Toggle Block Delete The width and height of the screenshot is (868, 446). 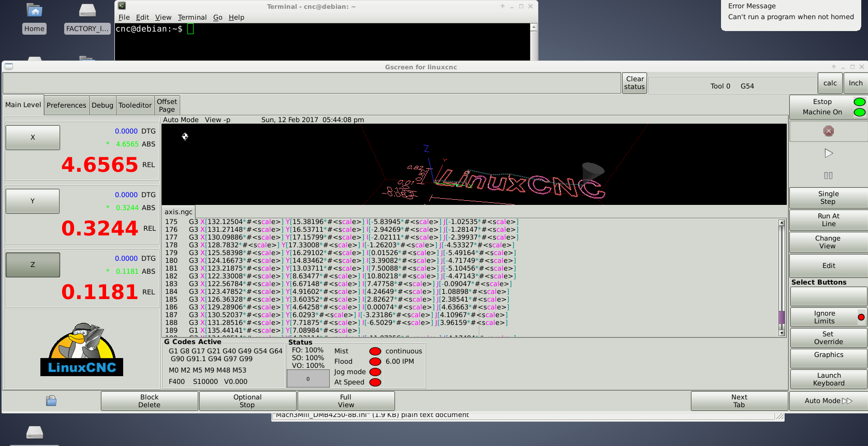coord(150,401)
